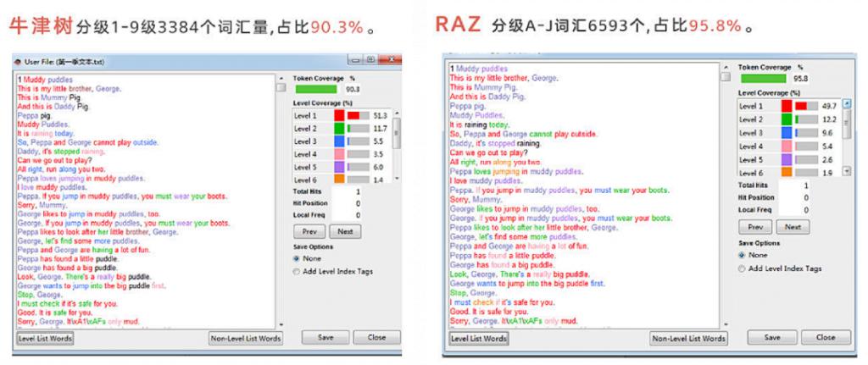Click 'Stop, George.' line in left pane
The width and height of the screenshot is (868, 365).
point(39,295)
